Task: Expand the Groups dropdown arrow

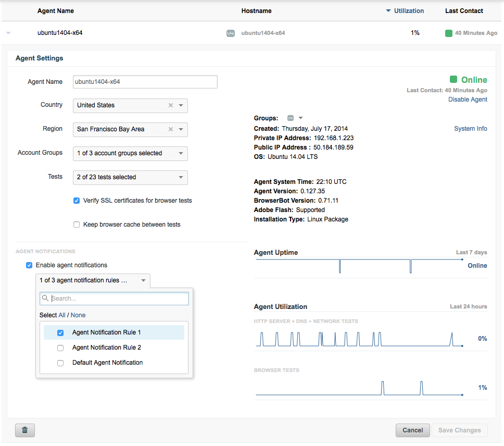Action: tap(300, 118)
